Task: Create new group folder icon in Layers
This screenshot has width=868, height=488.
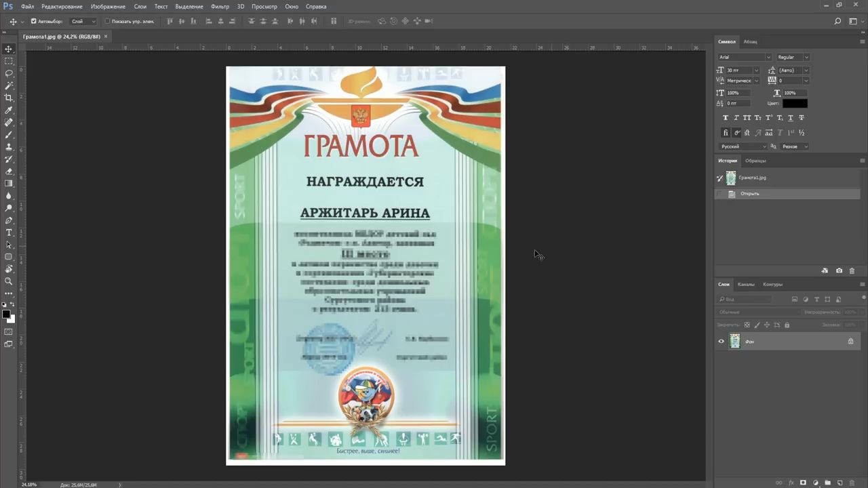Action: (x=827, y=483)
